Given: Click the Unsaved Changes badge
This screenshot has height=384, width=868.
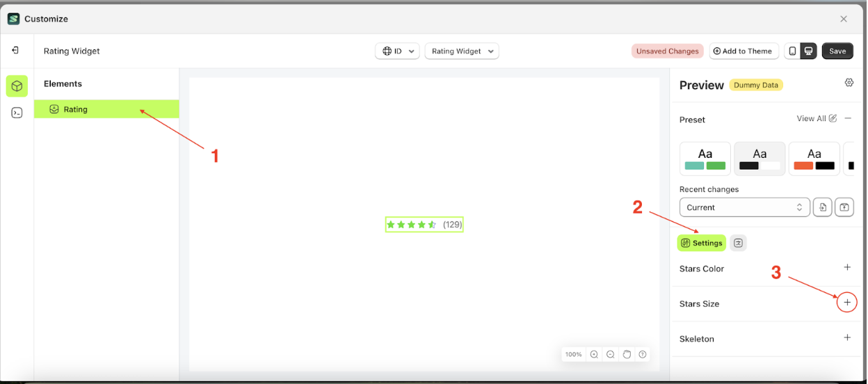Looking at the screenshot, I should (668, 51).
